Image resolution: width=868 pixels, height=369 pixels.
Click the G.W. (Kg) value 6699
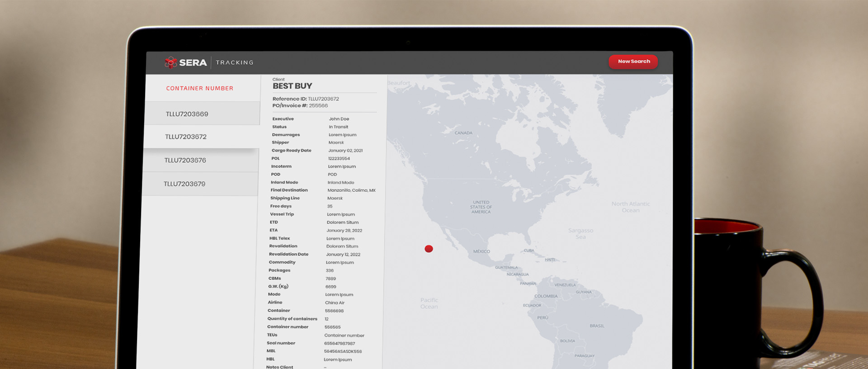331,287
